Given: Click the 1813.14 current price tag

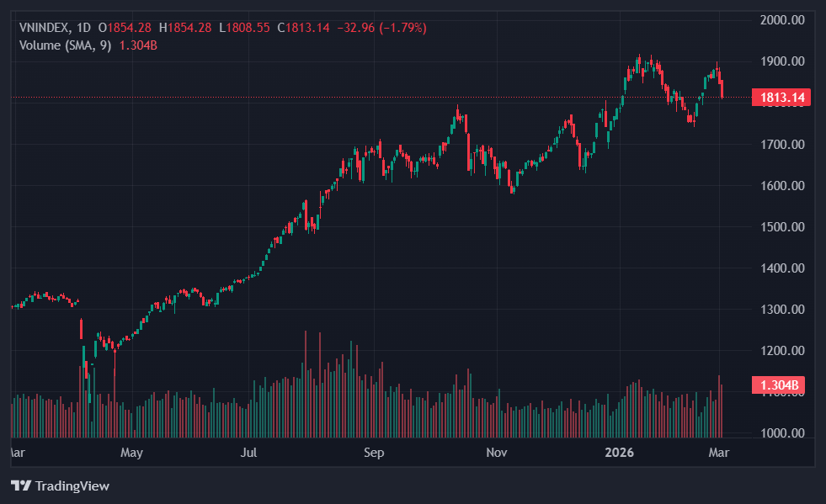Looking at the screenshot, I should (782, 98).
